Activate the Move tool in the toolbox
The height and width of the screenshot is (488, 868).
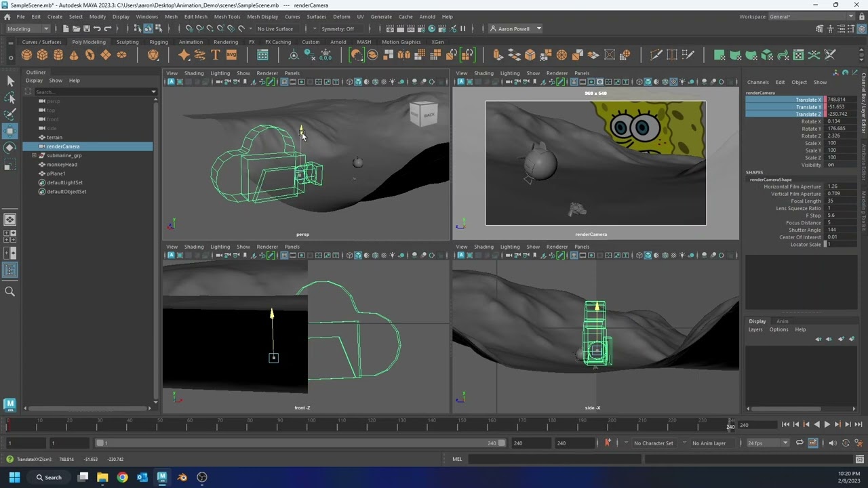click(10, 131)
